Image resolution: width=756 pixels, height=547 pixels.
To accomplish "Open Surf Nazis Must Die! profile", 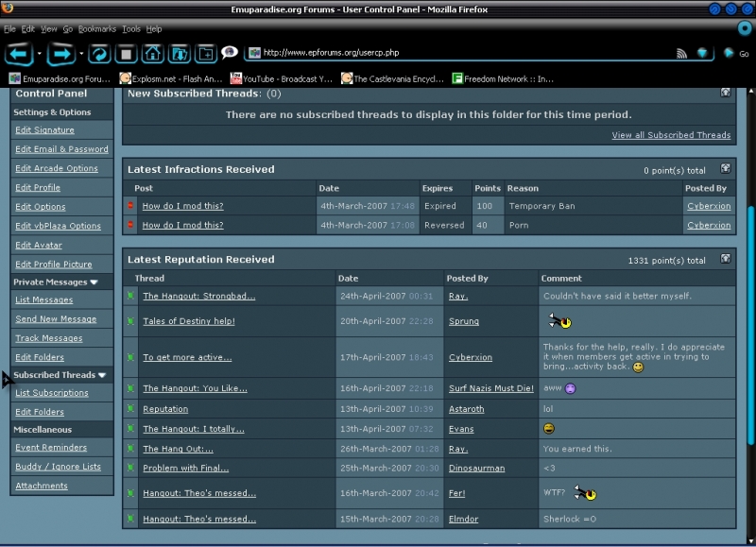I will (491, 388).
